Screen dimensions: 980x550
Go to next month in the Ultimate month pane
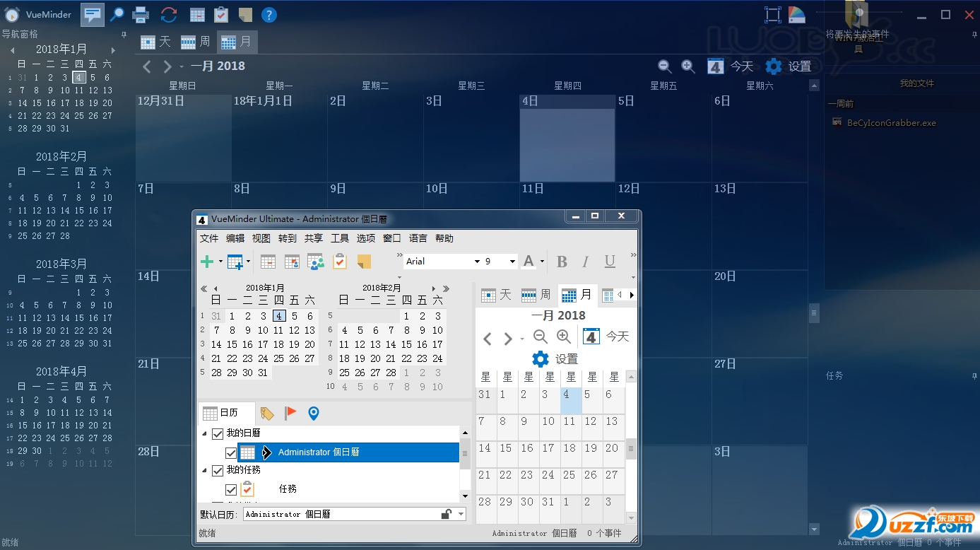point(508,339)
